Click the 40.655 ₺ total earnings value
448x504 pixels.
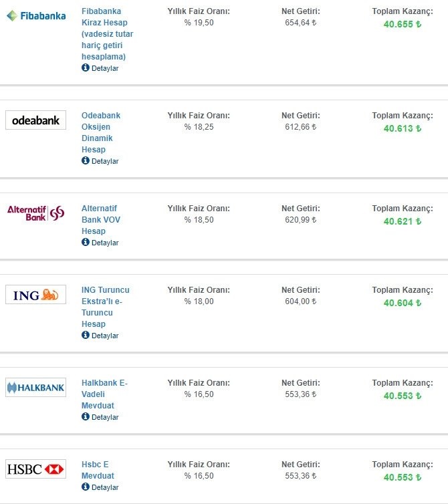[403, 24]
